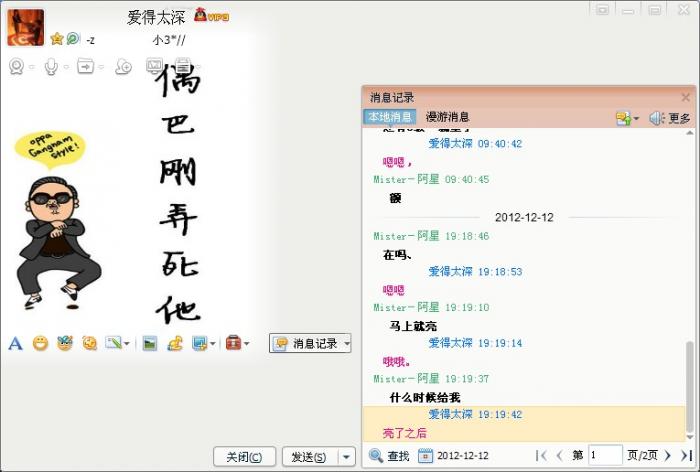Open the calendar date picker icon
Screen dimensions: 700x472
425,455
